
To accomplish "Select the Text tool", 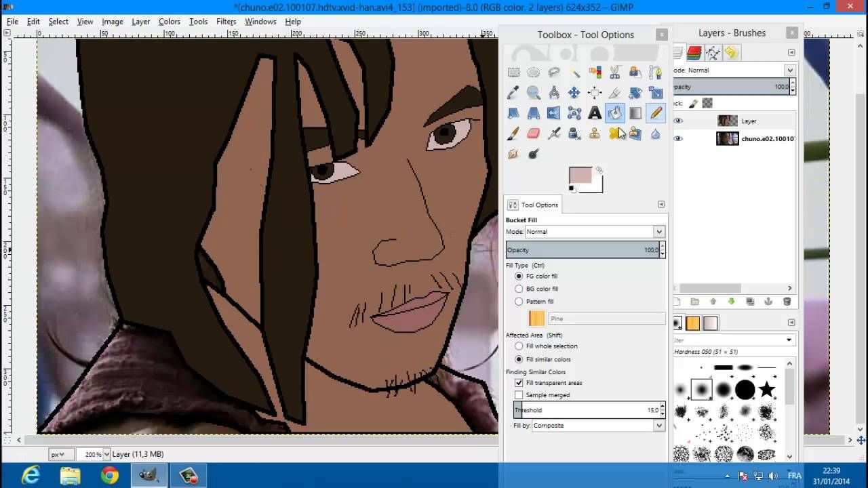I will (595, 113).
